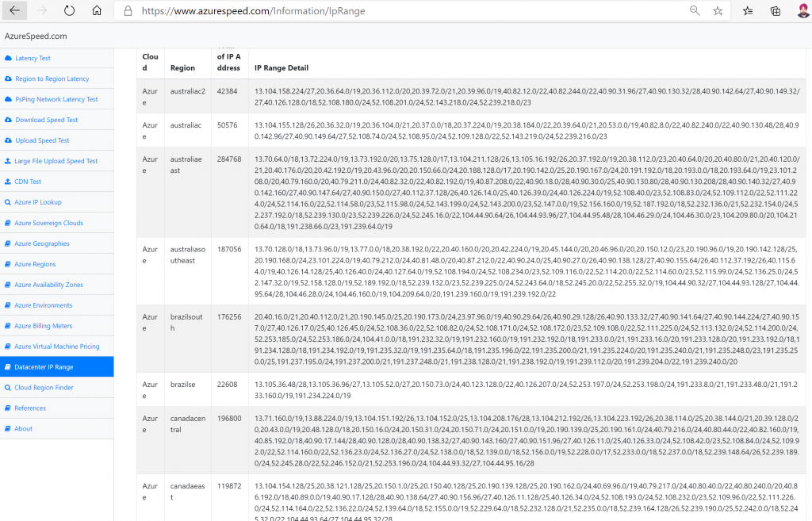
Task: Open Azure Virtual Machine Pricing page
Action: (x=56, y=347)
